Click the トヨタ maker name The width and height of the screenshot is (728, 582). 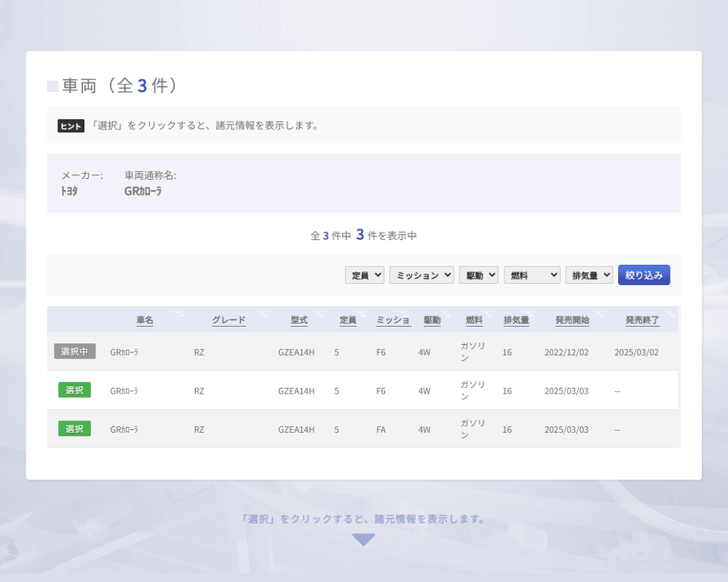[70, 191]
